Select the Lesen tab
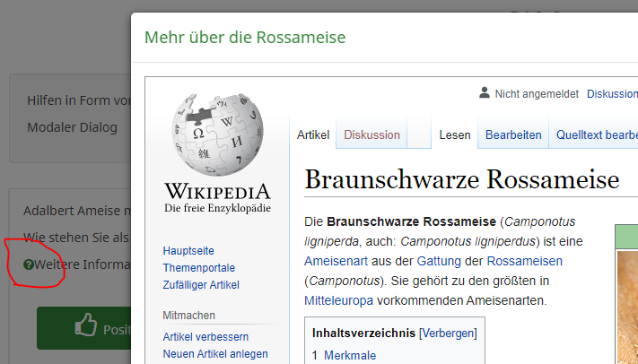Screen dimensions: 638x364 tap(455, 135)
